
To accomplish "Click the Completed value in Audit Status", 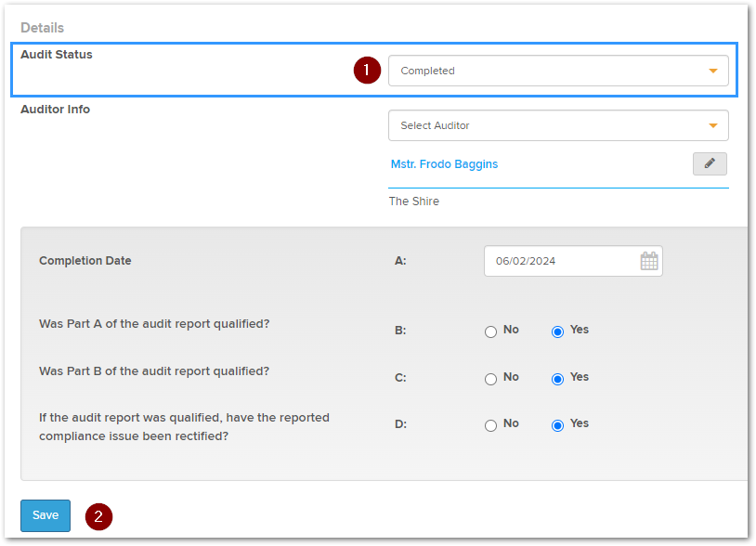I will pyautogui.click(x=428, y=71).
